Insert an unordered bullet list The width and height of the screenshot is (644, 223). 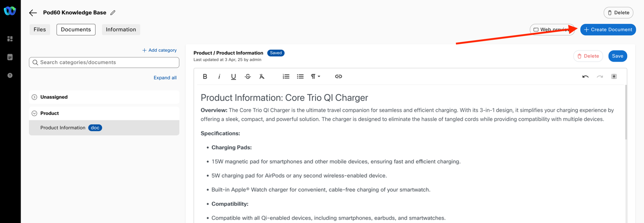coord(300,77)
